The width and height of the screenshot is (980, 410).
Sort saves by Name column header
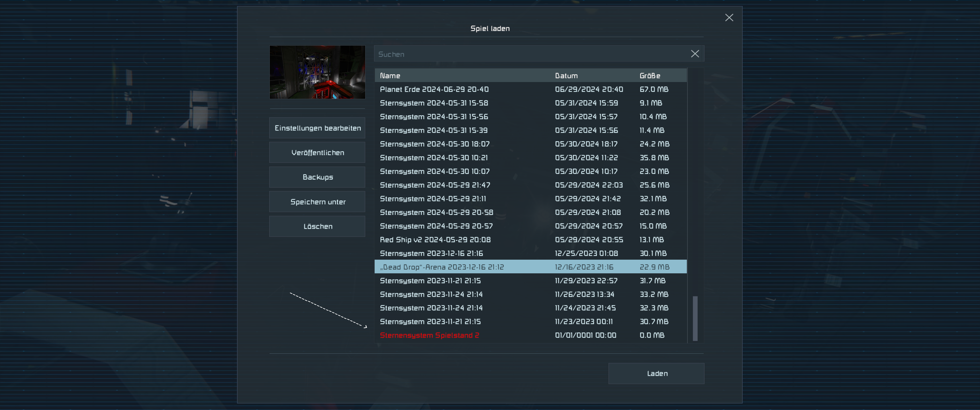(390, 76)
